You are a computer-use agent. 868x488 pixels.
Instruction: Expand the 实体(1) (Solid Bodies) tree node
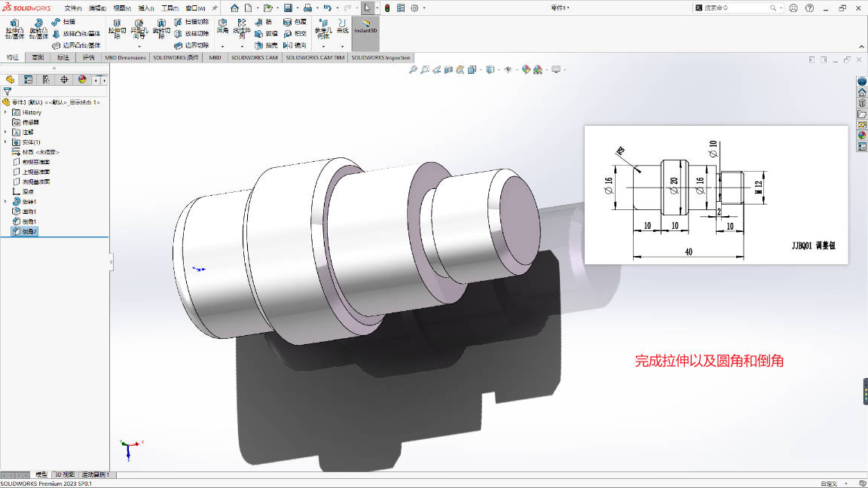5,142
